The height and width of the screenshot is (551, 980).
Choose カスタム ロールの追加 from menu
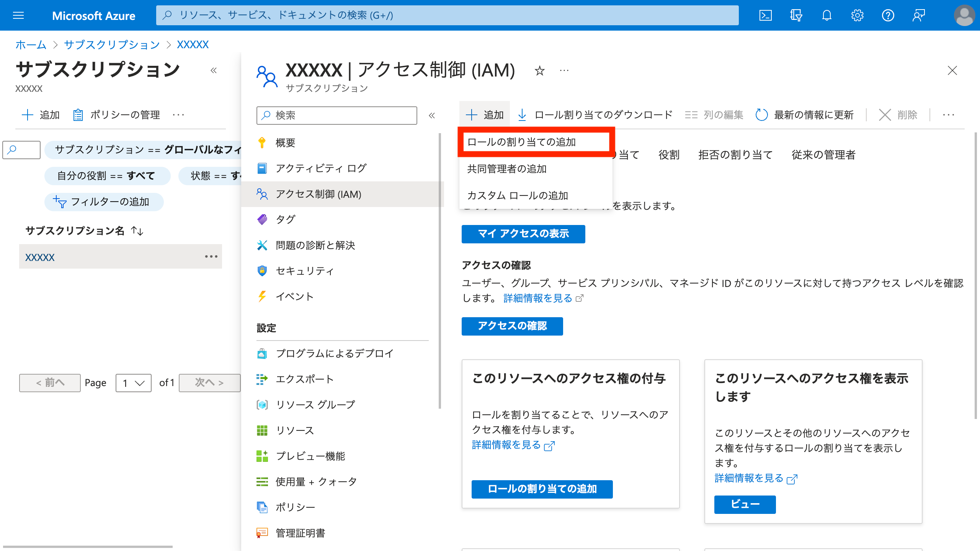[518, 196]
